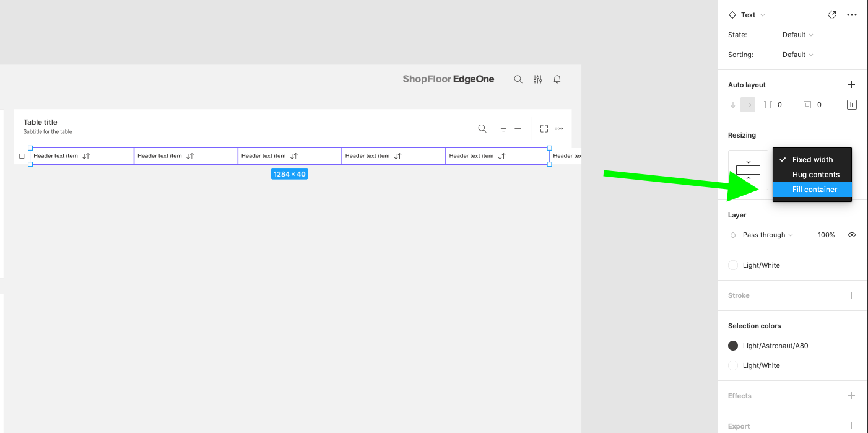This screenshot has width=868, height=433.
Task: Open the three-dot options in design panel
Action: pyautogui.click(x=852, y=15)
